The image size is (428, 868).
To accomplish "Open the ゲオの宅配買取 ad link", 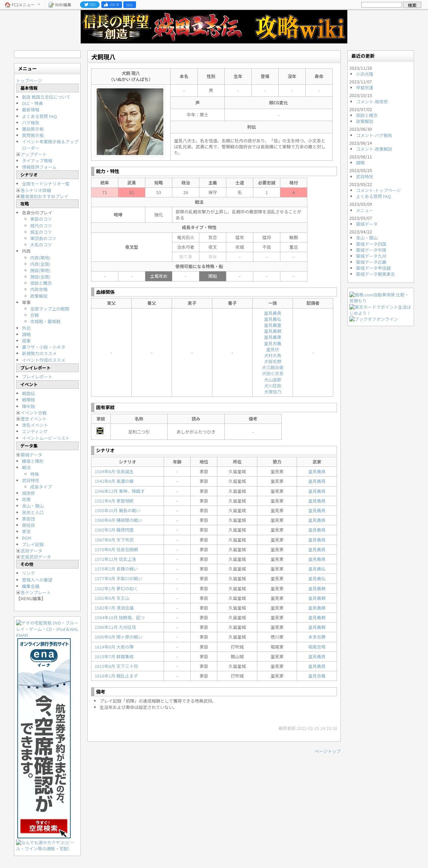I will tap(47, 629).
